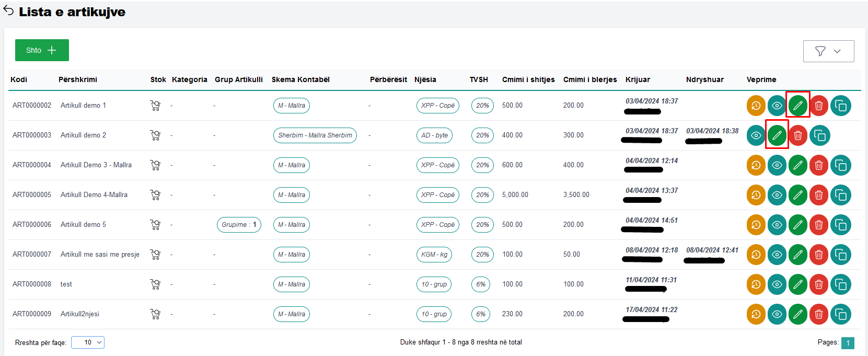Viewport: 868px width, 356px height.
Task: Click edit pencil icon for Artikull demo 1
Action: pos(797,106)
